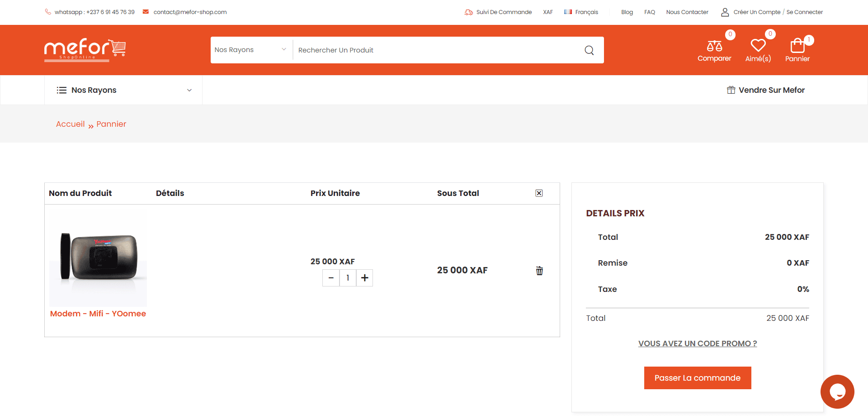Go to Accueil breadcrumb
The width and height of the screenshot is (868, 420).
point(70,124)
